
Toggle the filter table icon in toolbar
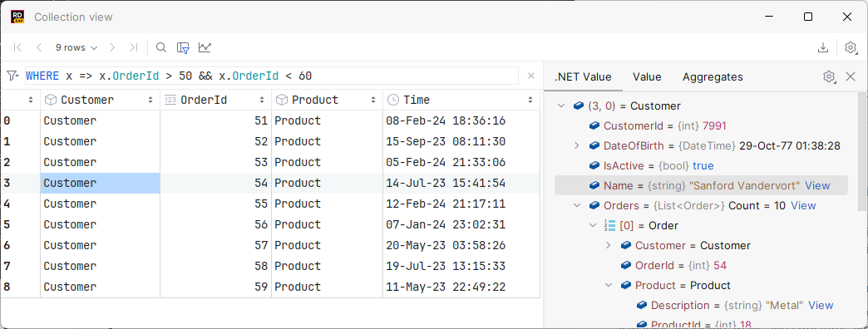(x=183, y=47)
